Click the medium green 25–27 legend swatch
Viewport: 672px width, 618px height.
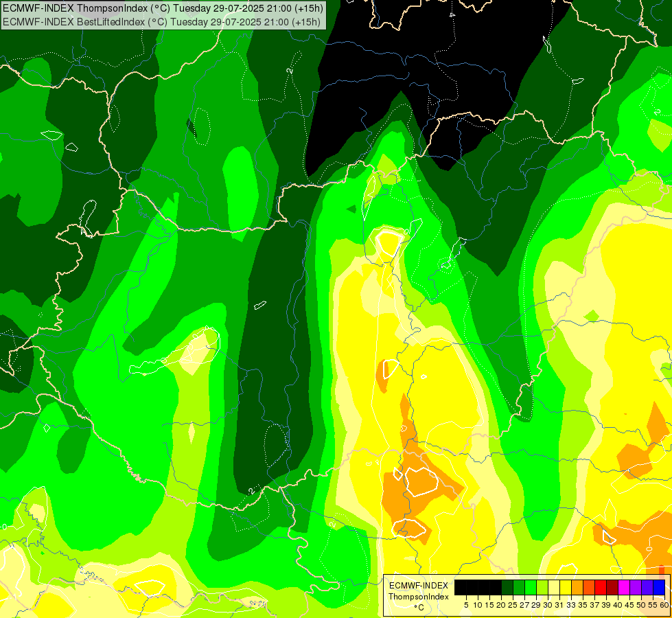point(518,587)
